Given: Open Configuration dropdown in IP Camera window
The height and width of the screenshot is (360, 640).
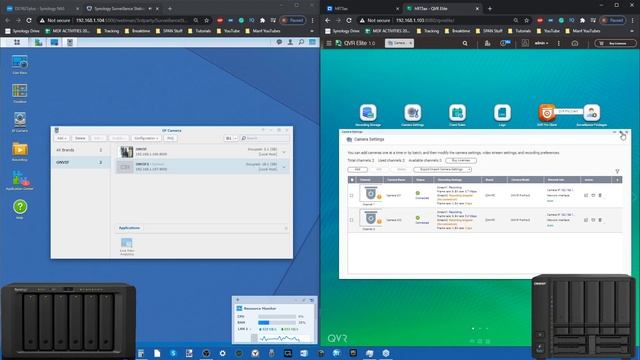Looking at the screenshot, I should pyautogui.click(x=146, y=138).
